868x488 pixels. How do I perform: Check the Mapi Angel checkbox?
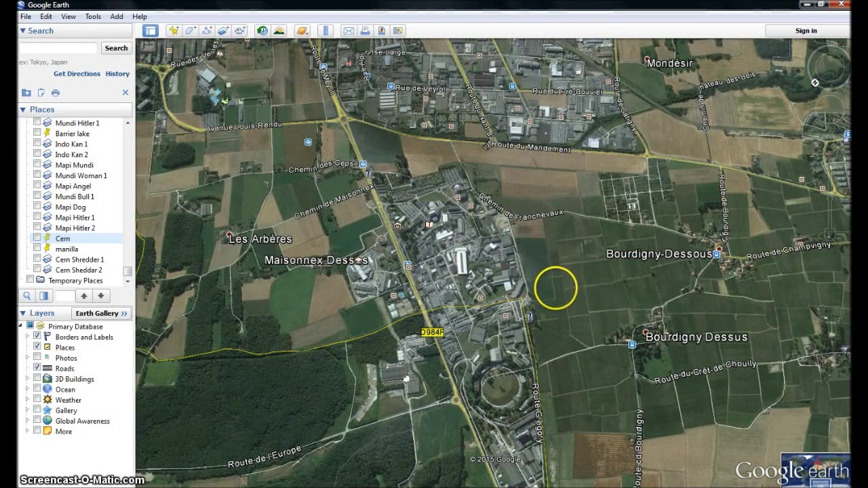37,186
